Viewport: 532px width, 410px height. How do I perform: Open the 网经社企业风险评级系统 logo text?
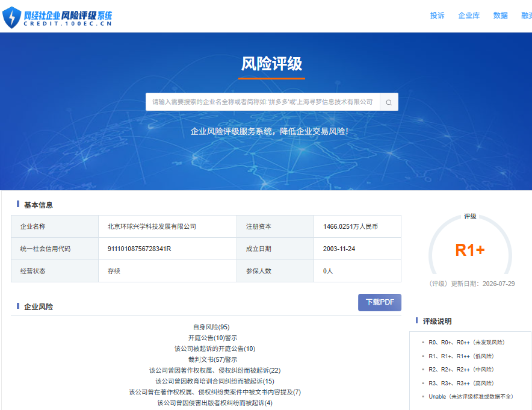68,19
